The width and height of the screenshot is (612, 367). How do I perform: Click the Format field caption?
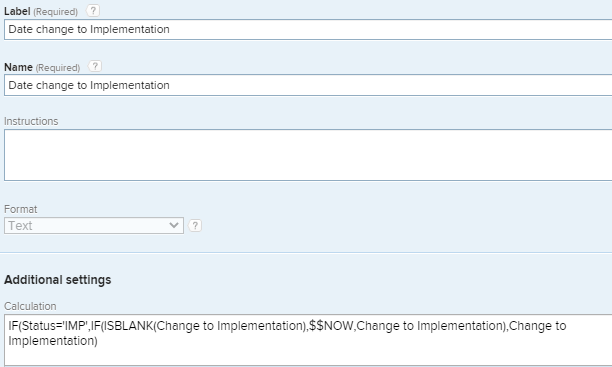(21, 209)
